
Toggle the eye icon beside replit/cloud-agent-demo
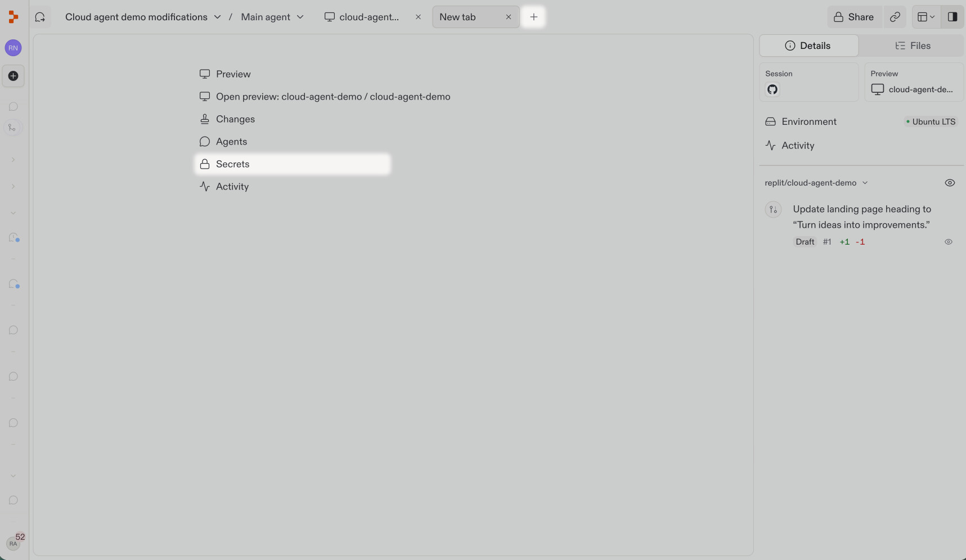[x=950, y=183]
